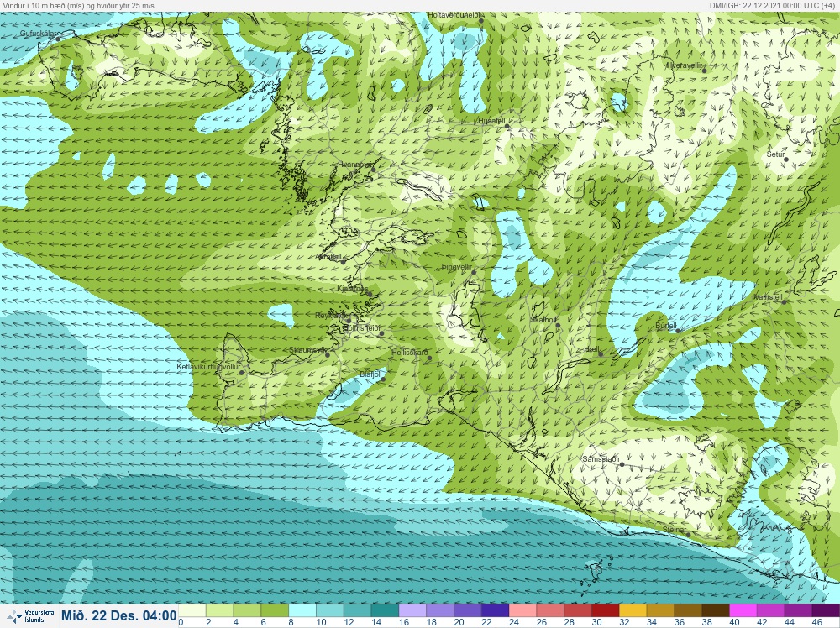Pick the salmon 26–28 m/s legend swatch
This screenshot has height=628, width=840.
point(551,611)
